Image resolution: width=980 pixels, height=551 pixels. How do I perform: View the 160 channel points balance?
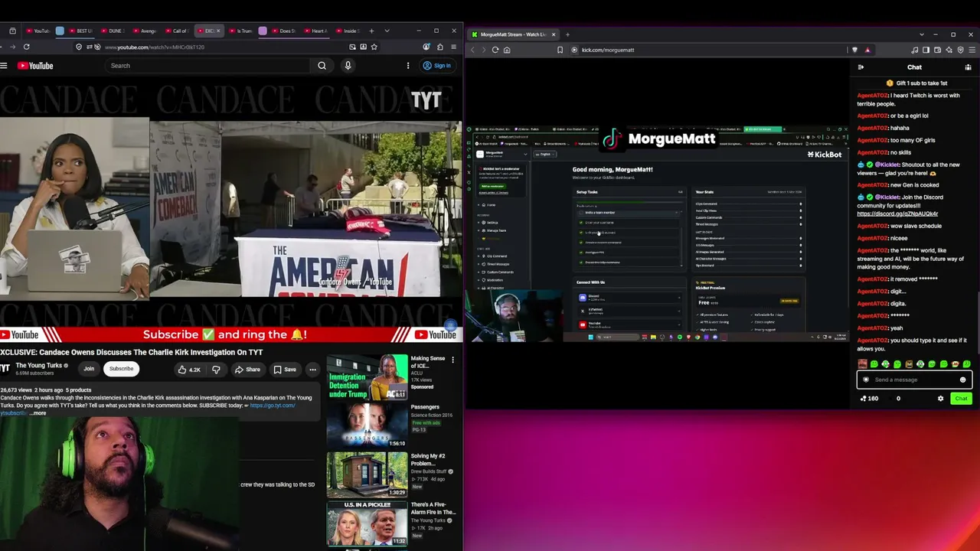tap(869, 399)
